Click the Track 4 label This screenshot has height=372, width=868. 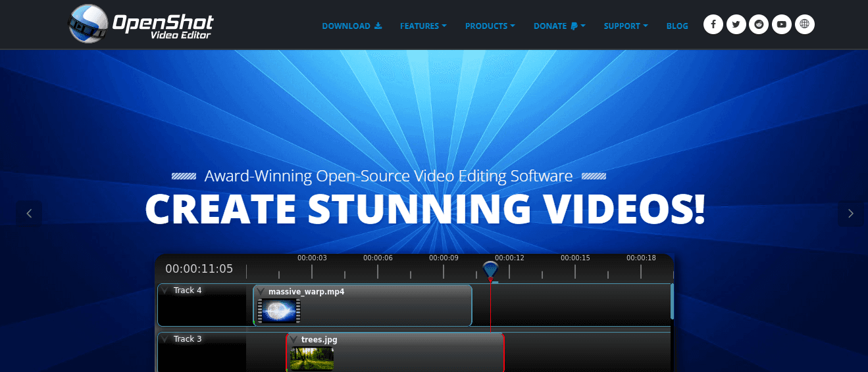pos(188,291)
